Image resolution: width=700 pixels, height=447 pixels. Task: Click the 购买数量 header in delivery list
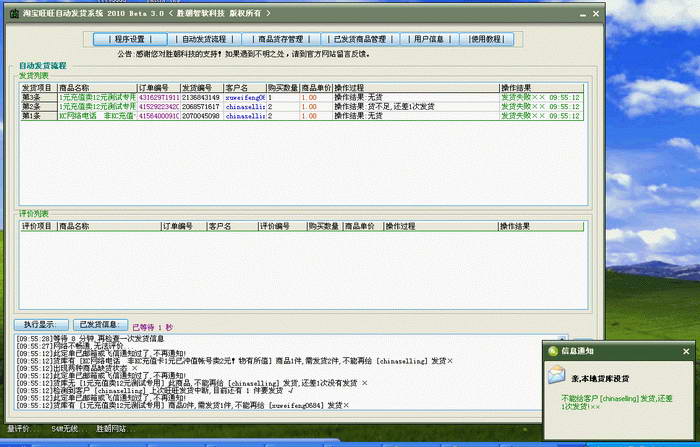click(283, 88)
